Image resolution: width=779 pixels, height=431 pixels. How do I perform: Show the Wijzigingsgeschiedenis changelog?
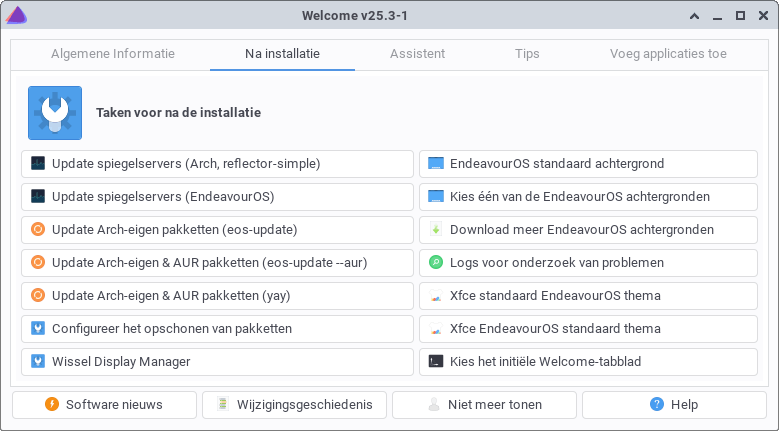[x=295, y=405]
